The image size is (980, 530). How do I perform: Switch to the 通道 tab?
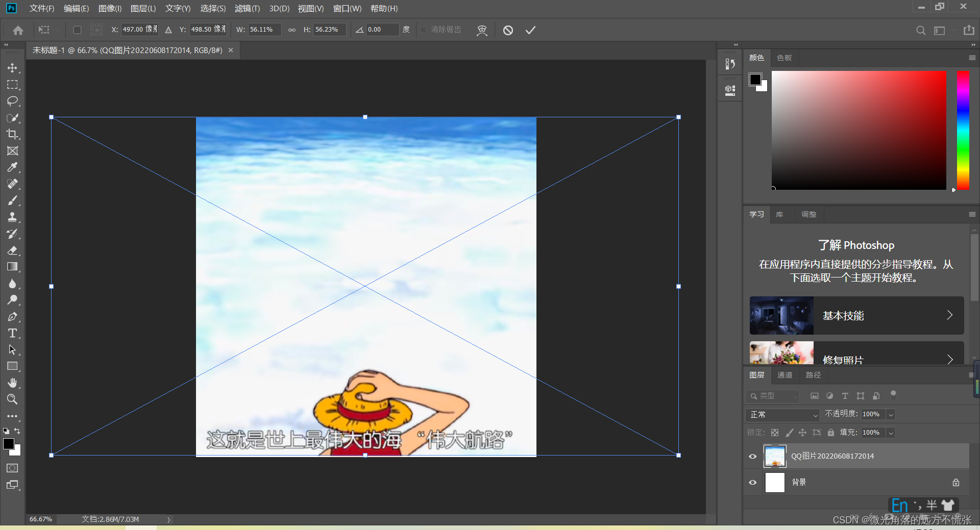click(785, 375)
